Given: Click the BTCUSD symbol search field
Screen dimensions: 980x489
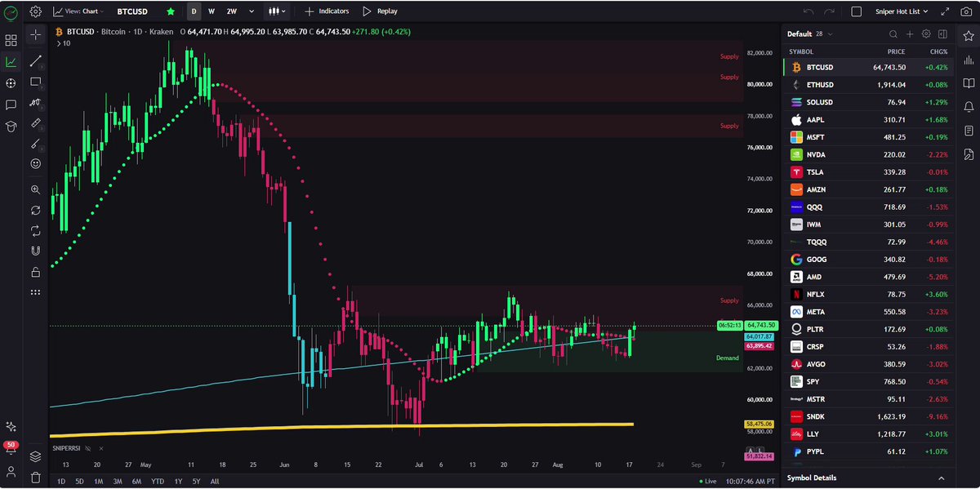Looking at the screenshot, I should [131, 11].
